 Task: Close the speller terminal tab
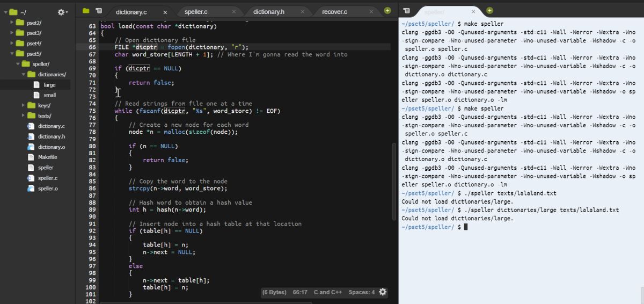(x=473, y=12)
